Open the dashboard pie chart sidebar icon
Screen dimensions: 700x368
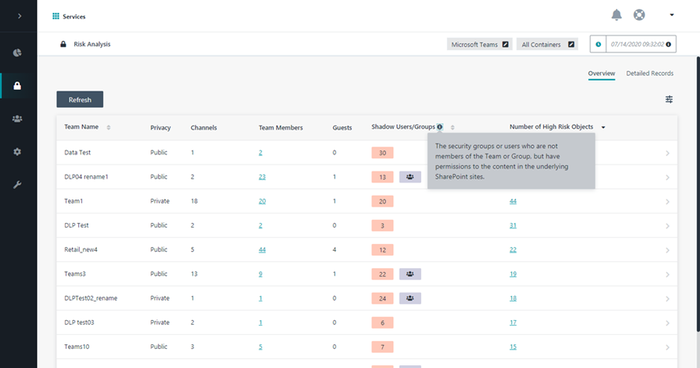pos(17,53)
